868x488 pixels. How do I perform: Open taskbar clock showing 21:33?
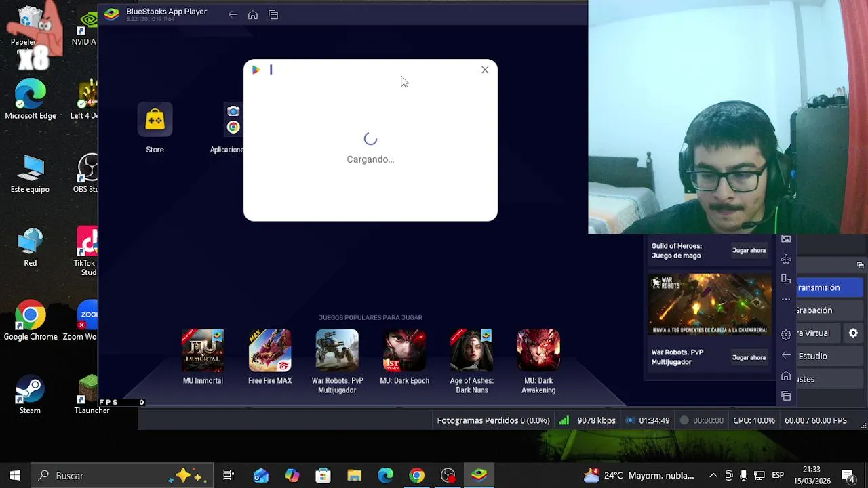coord(812,476)
